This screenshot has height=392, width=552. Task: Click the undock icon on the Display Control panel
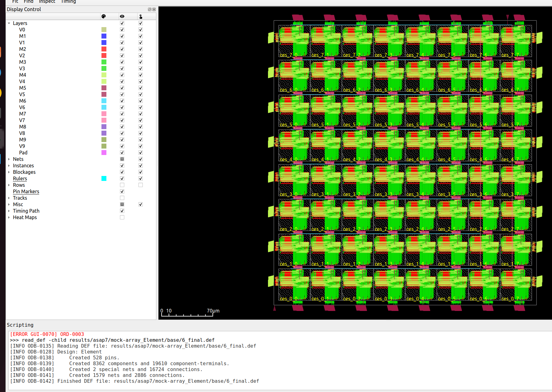click(150, 9)
